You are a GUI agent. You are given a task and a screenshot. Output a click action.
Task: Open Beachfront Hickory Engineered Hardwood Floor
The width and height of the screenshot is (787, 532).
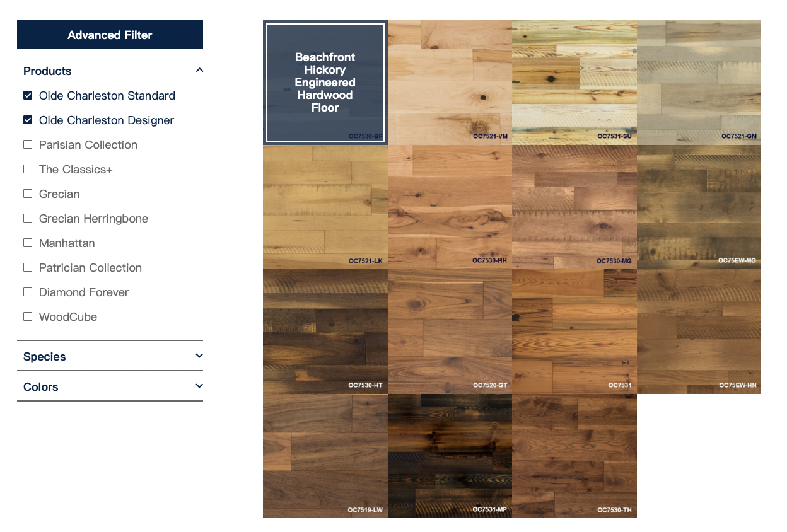325,82
